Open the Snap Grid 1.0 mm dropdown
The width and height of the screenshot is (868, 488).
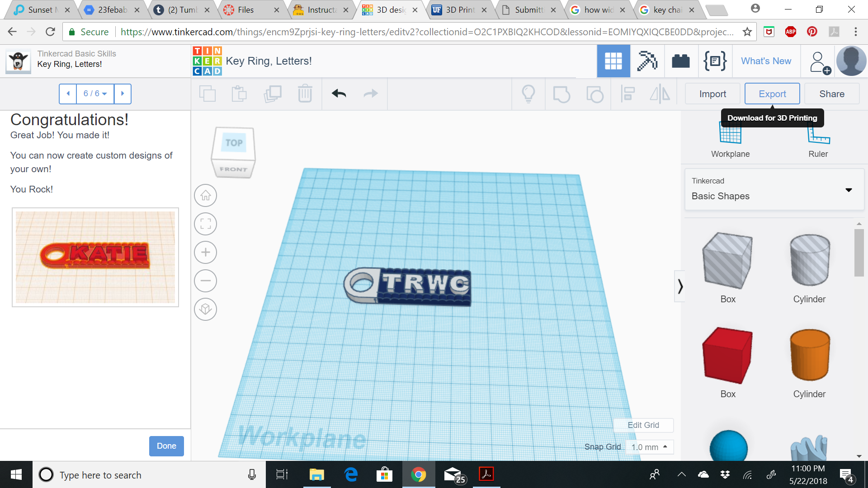[x=650, y=447]
